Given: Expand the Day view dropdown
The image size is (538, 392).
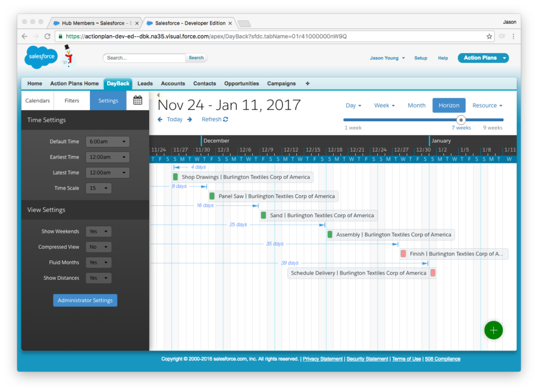Looking at the screenshot, I should point(354,105).
